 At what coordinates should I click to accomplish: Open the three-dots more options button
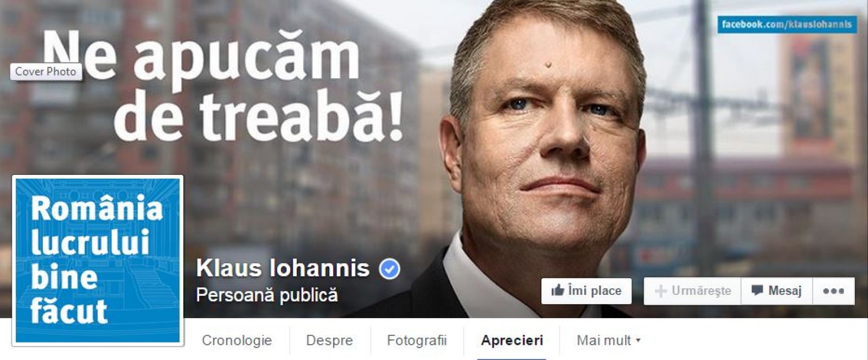coord(833,291)
